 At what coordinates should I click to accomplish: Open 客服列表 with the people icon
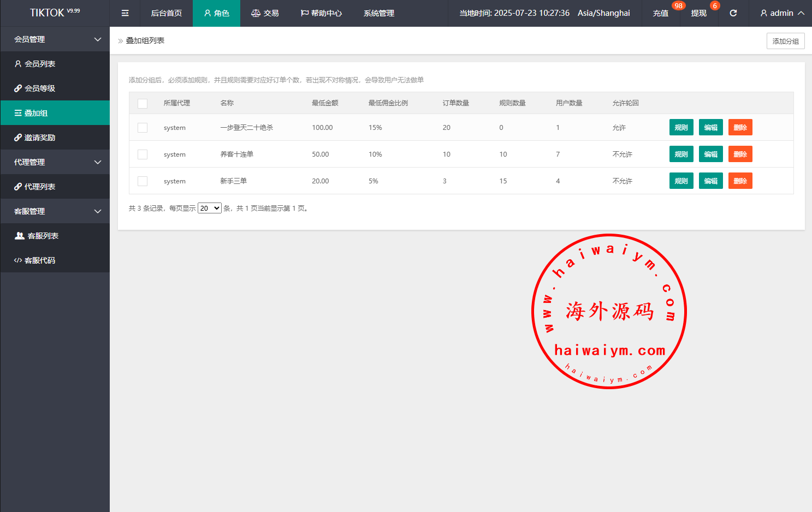click(37, 236)
